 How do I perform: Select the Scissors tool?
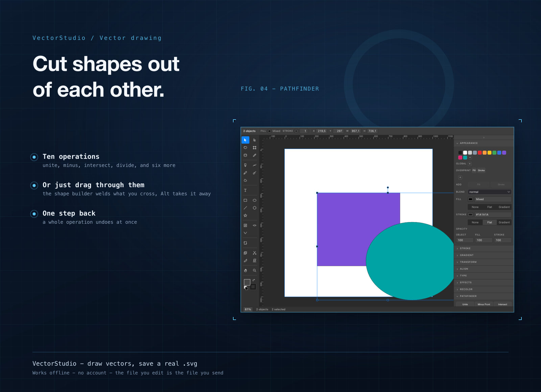tap(255, 253)
